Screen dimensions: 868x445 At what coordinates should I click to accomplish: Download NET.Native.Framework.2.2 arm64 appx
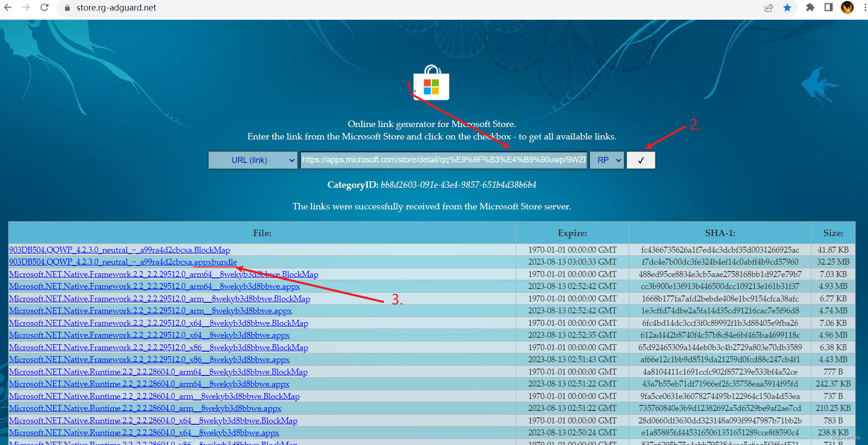155,286
